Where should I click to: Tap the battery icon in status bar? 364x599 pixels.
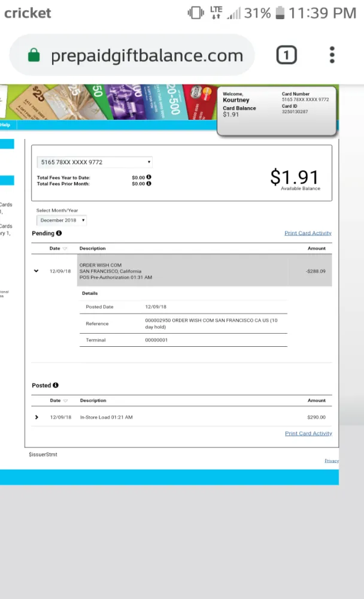click(x=280, y=13)
